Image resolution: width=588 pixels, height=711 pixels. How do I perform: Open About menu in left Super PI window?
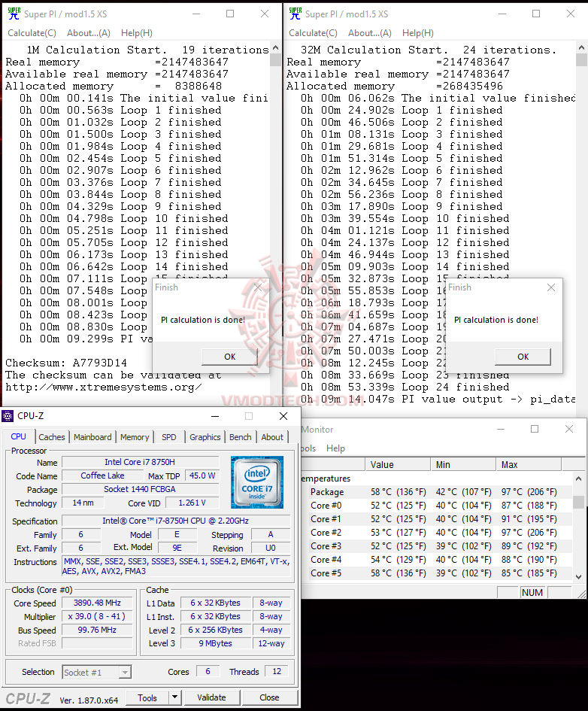[x=88, y=33]
